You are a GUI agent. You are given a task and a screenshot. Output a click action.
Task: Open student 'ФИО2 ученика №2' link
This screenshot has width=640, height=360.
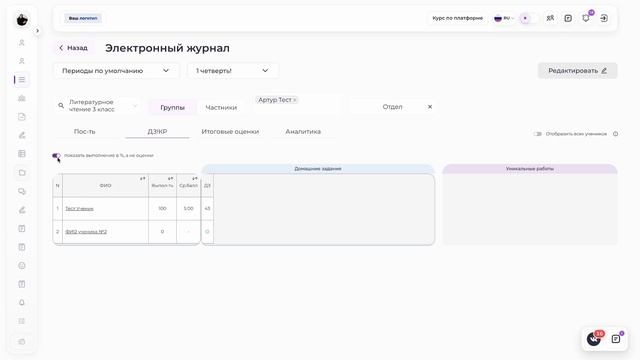pos(86,232)
